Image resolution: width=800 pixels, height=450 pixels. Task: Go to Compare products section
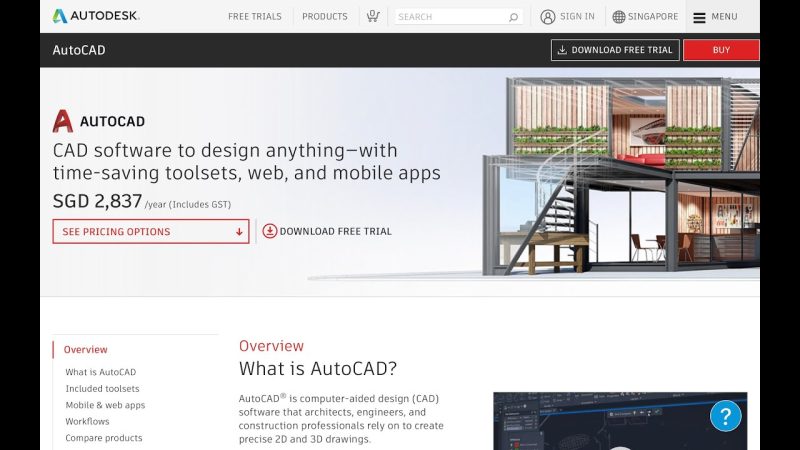104,438
